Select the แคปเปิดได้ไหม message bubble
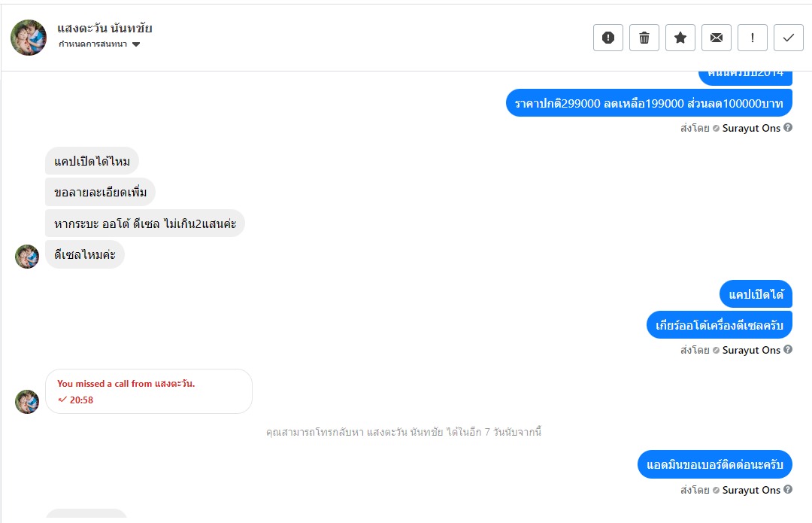812x523 pixels. tap(92, 161)
